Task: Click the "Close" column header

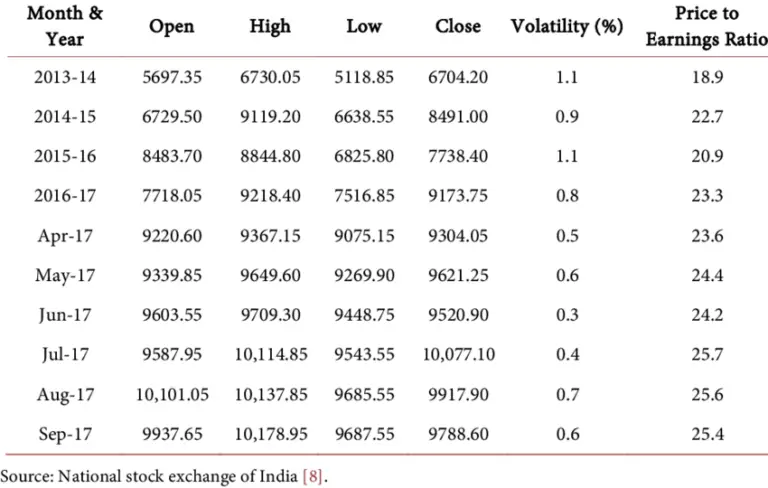Action: pyautogui.click(x=458, y=27)
